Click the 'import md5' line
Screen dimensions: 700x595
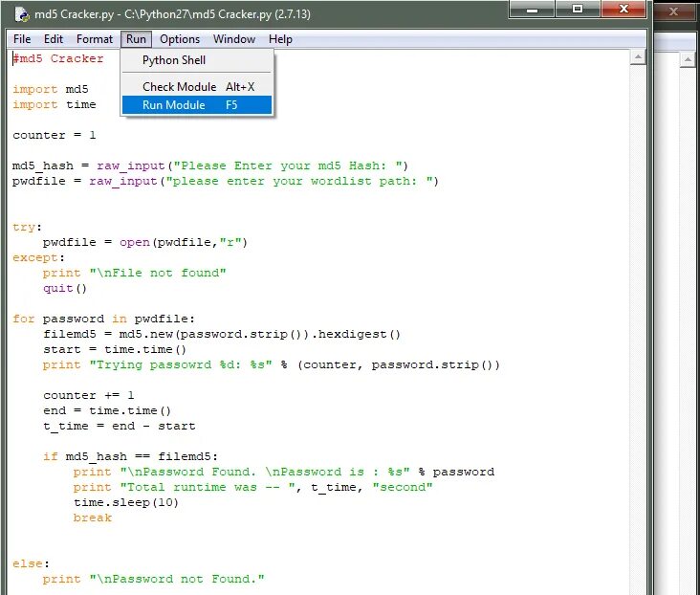point(51,89)
